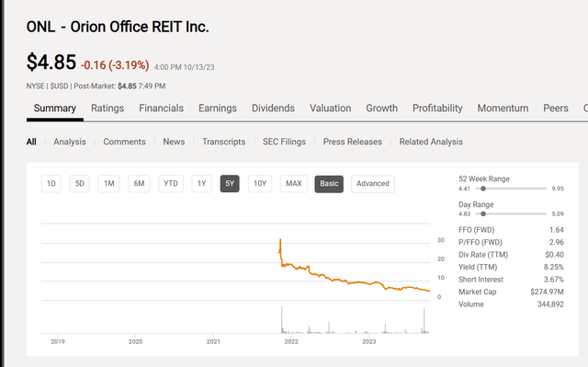This screenshot has width=588, height=367.
Task: Click Yield (TTM) value 8.25%
Action: coord(554,267)
